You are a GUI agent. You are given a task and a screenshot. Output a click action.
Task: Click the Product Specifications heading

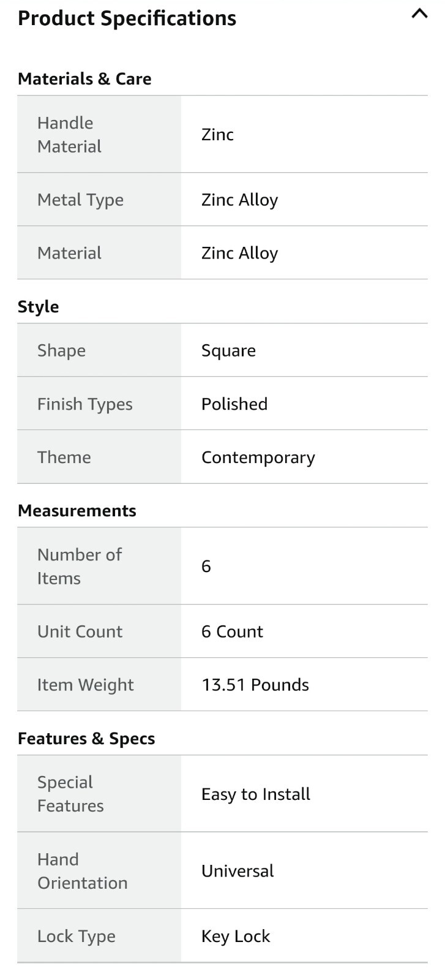click(127, 18)
